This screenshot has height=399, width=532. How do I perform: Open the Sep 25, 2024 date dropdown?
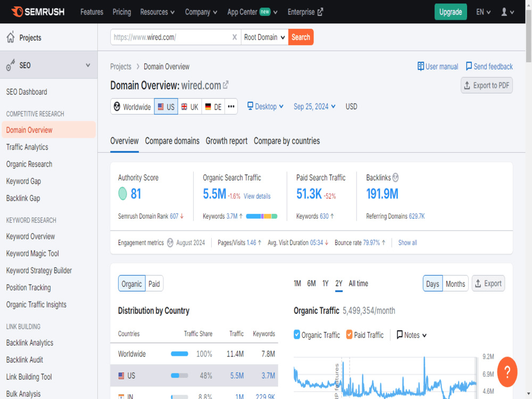[314, 106]
